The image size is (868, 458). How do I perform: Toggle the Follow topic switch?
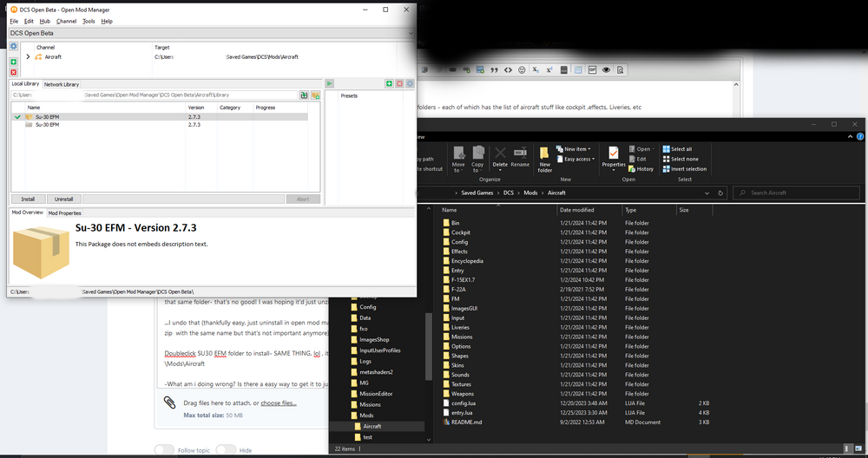(164, 450)
